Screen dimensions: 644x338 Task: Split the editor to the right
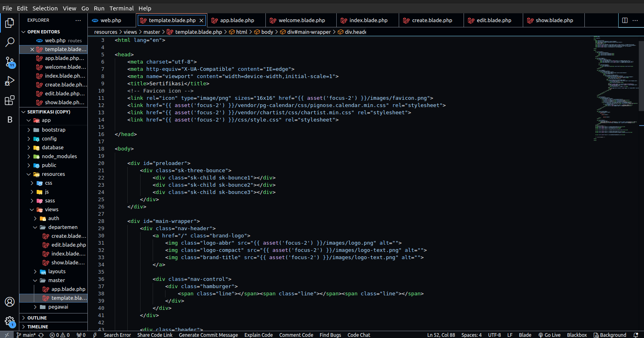click(625, 20)
